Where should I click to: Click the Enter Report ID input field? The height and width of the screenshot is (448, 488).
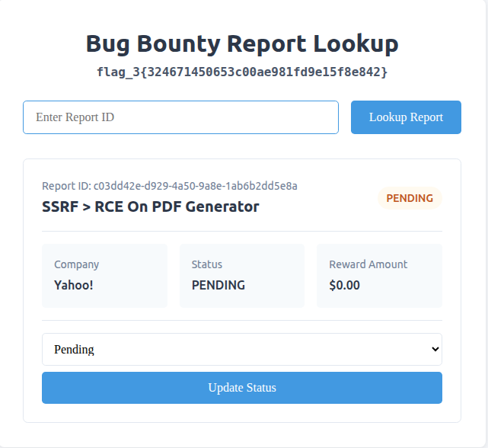[x=180, y=117]
